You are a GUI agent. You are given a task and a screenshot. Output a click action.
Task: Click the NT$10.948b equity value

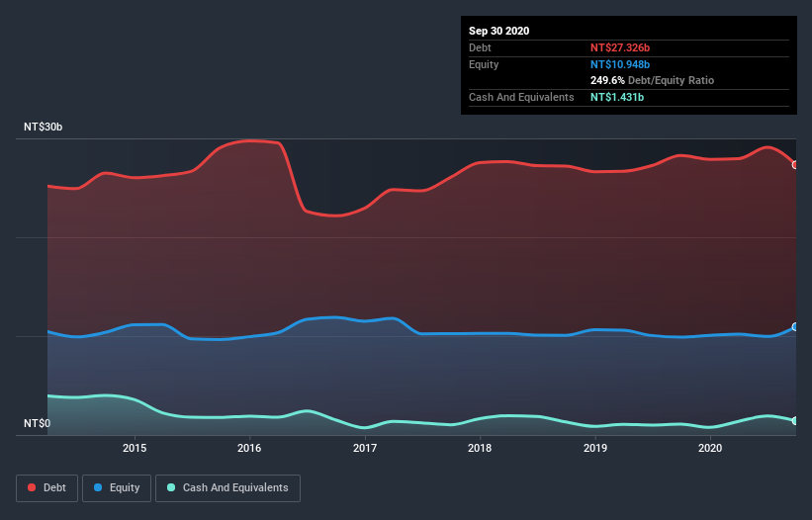[620, 64]
